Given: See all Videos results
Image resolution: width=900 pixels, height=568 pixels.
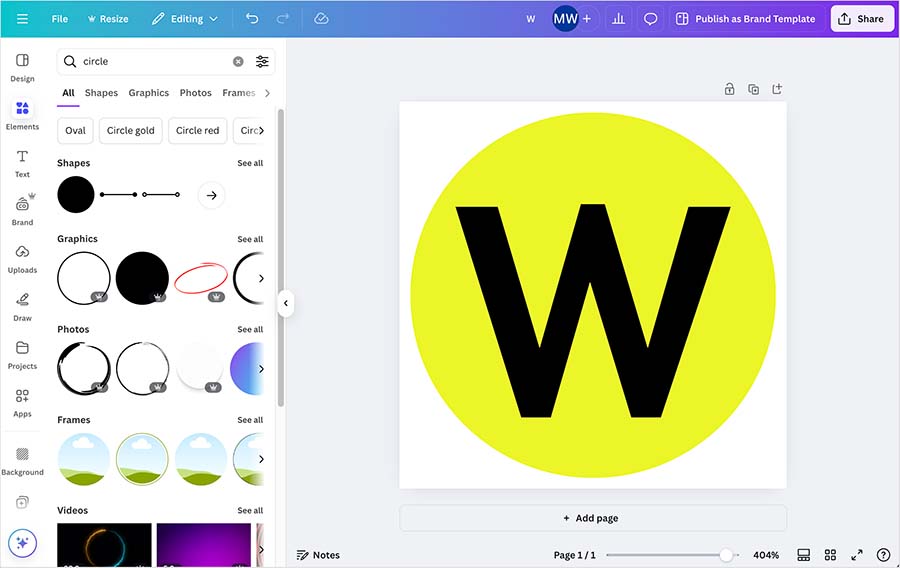Looking at the screenshot, I should click(x=250, y=511).
